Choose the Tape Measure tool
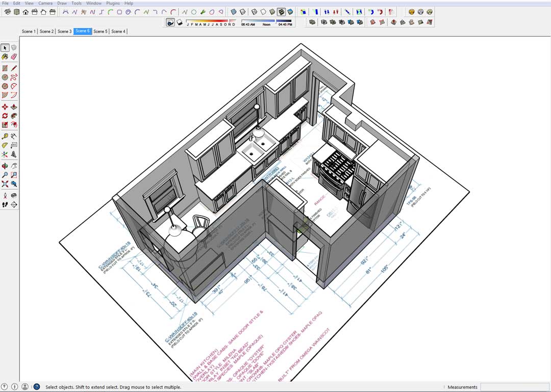 pyautogui.click(x=5, y=136)
